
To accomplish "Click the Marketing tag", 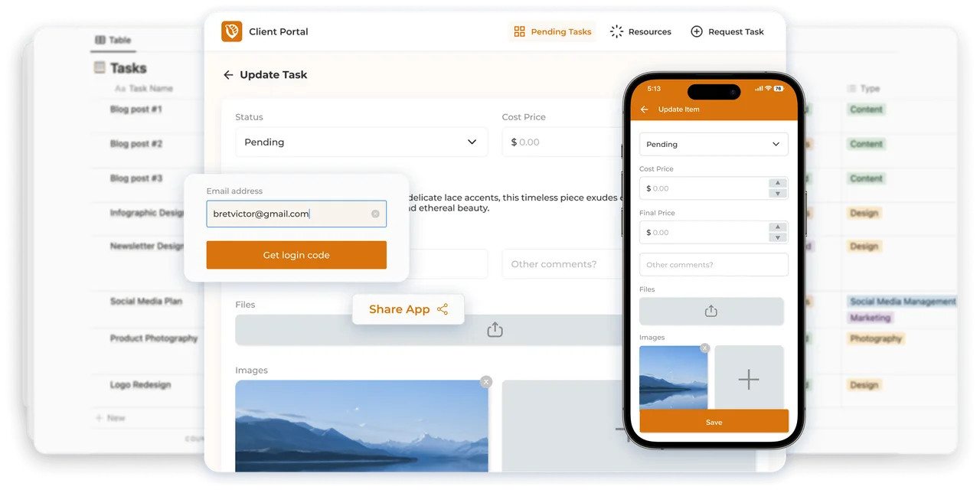I will pos(871,318).
